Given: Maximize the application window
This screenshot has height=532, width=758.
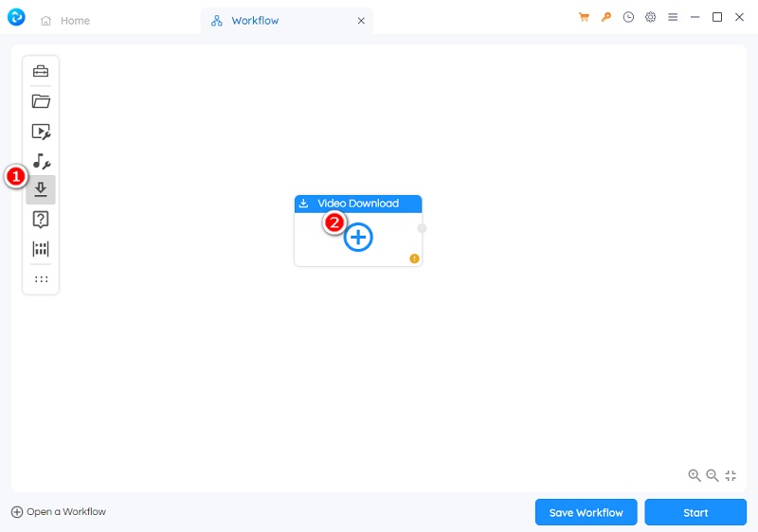Looking at the screenshot, I should tap(717, 17).
